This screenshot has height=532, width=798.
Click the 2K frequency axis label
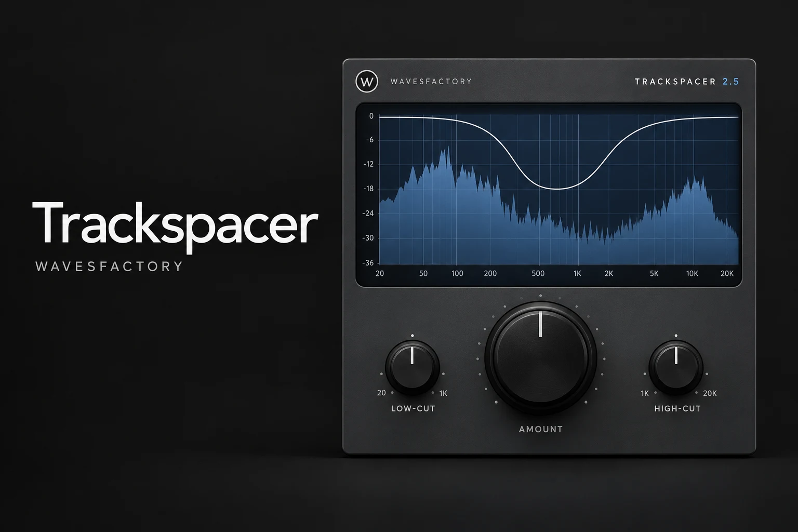[x=609, y=273]
